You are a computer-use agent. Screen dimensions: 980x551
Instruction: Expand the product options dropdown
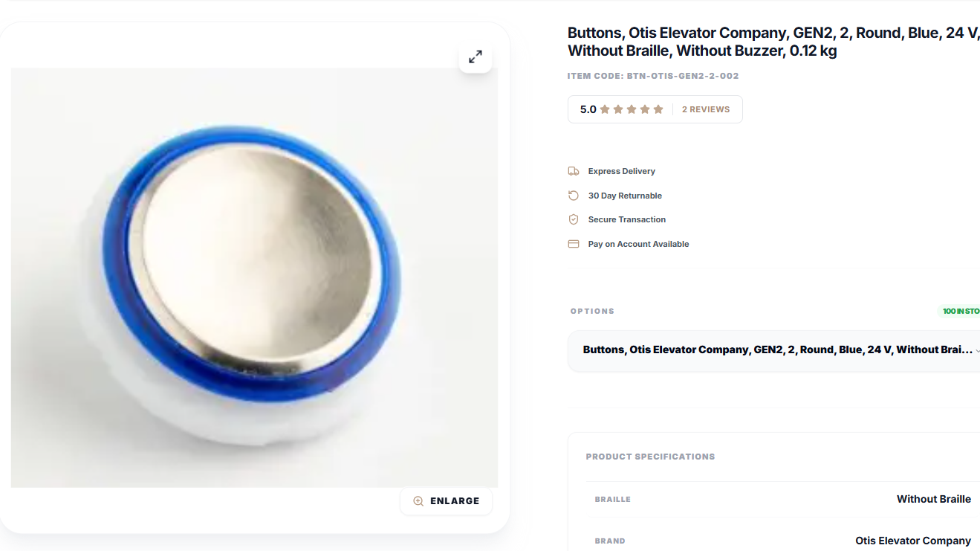tap(776, 350)
